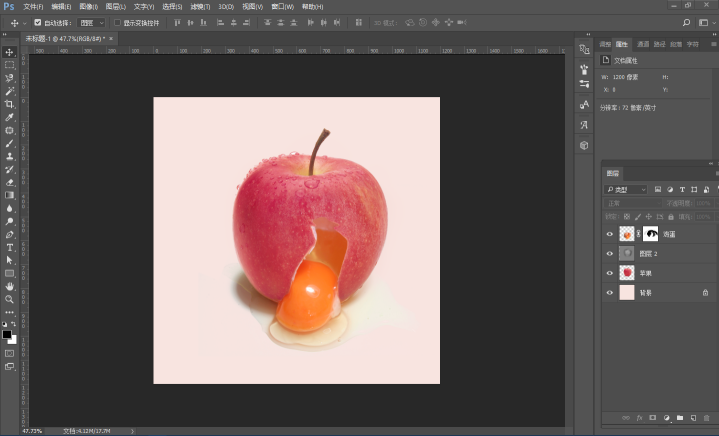Select the Eraser tool
Image resolution: width=719 pixels, height=436 pixels.
pyautogui.click(x=9, y=182)
